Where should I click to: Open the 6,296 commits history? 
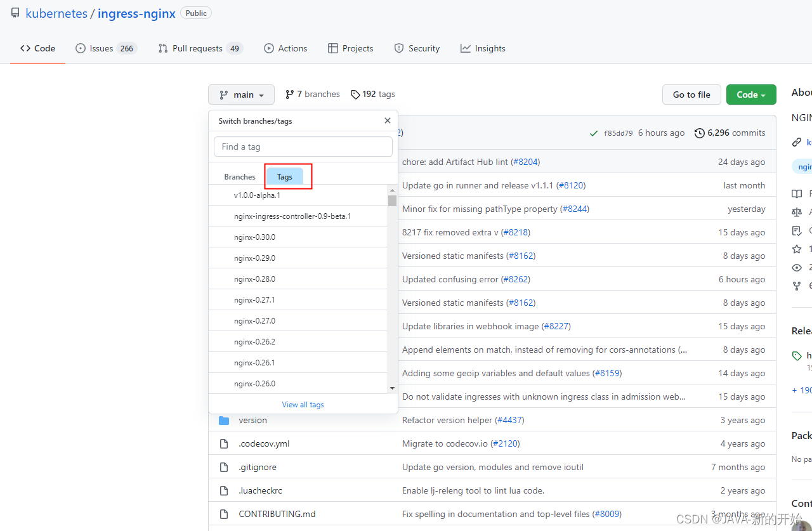[730, 133]
